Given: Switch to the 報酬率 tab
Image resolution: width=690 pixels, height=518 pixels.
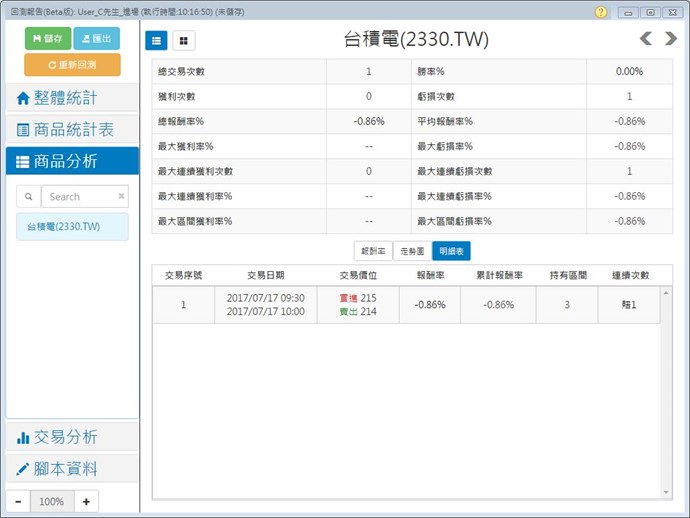Looking at the screenshot, I should 373,251.
